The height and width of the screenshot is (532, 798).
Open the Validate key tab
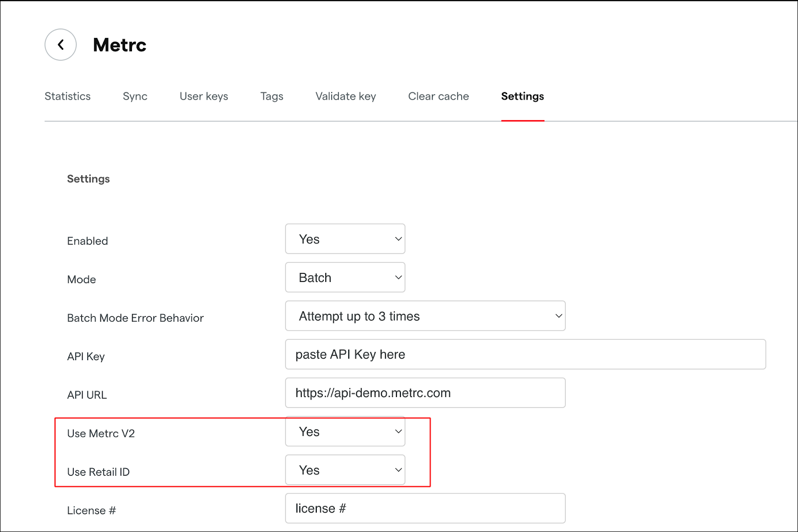[x=346, y=97]
